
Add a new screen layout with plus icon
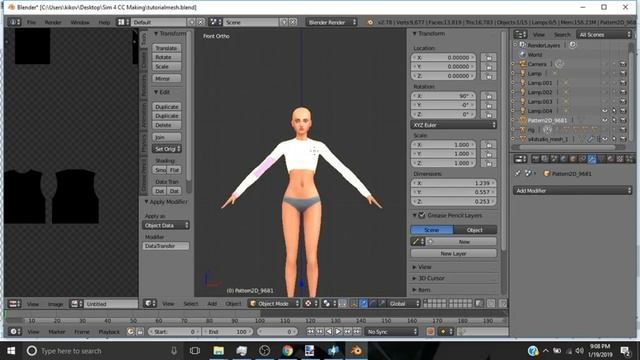coord(192,22)
